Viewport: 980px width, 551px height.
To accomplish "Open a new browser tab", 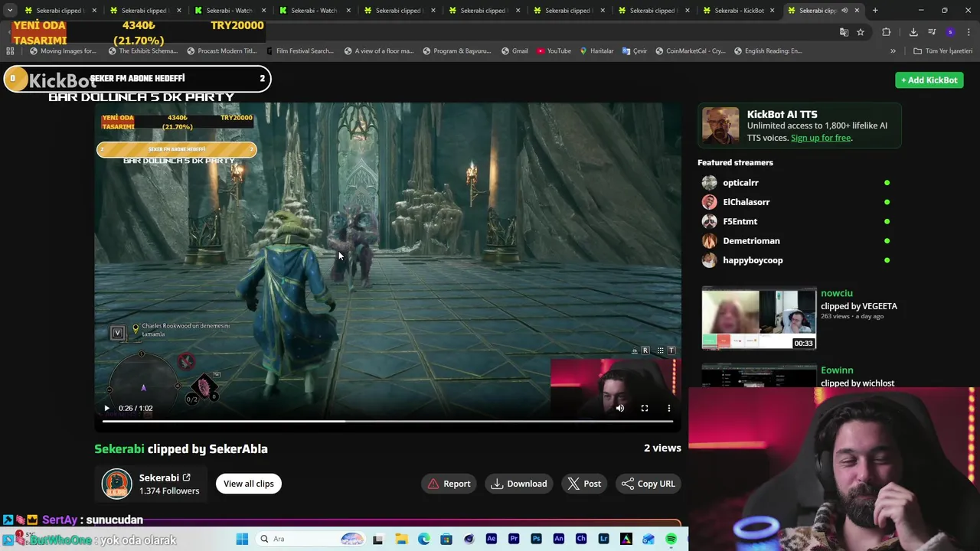I will (x=875, y=11).
